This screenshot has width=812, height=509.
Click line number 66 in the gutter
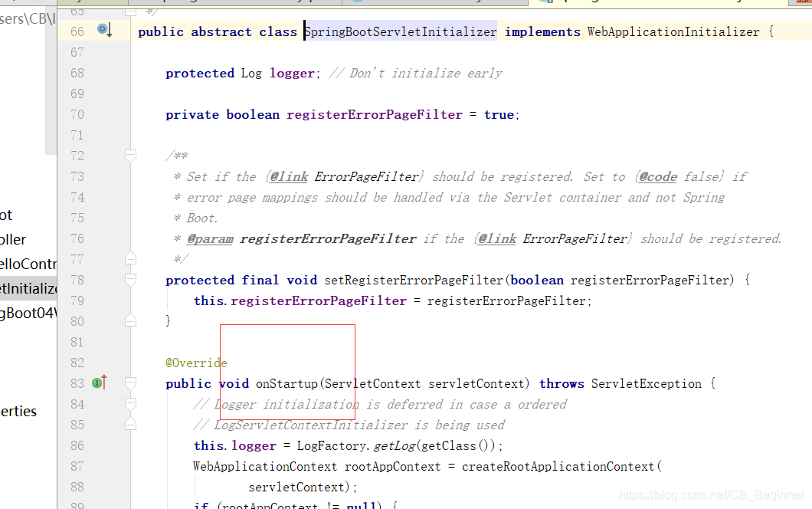(x=77, y=31)
